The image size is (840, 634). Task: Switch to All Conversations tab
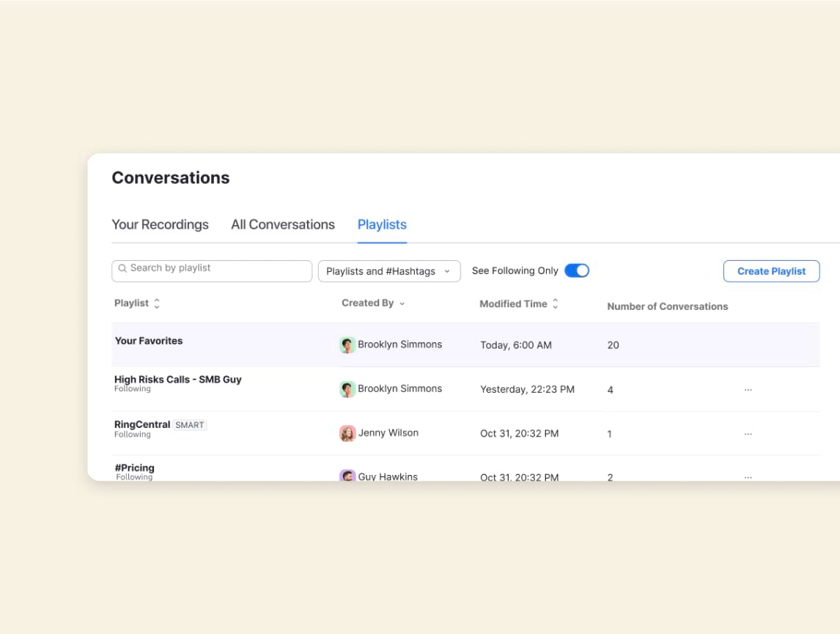point(283,225)
